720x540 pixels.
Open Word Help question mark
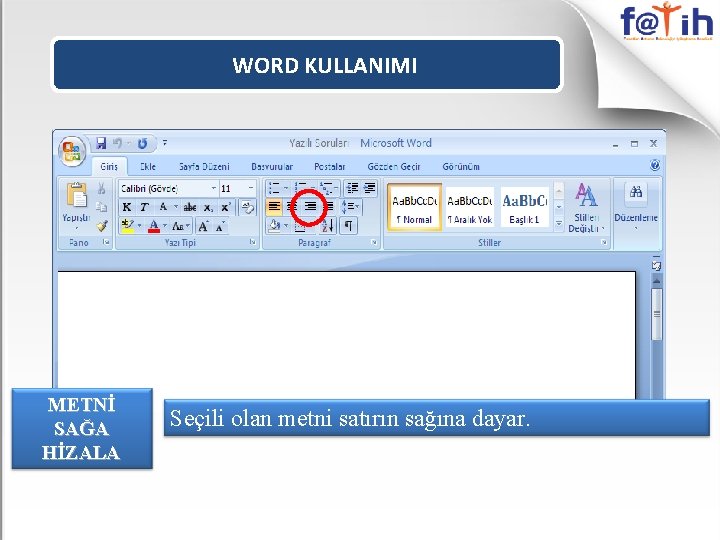tap(655, 165)
